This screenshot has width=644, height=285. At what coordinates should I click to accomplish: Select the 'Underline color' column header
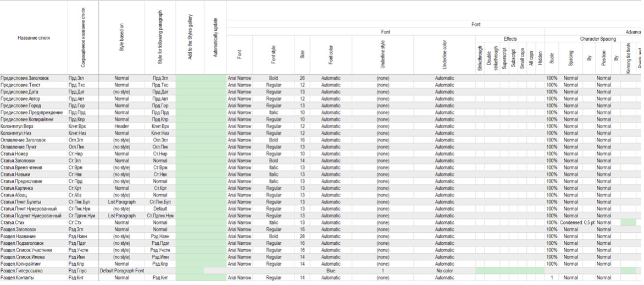(445, 53)
